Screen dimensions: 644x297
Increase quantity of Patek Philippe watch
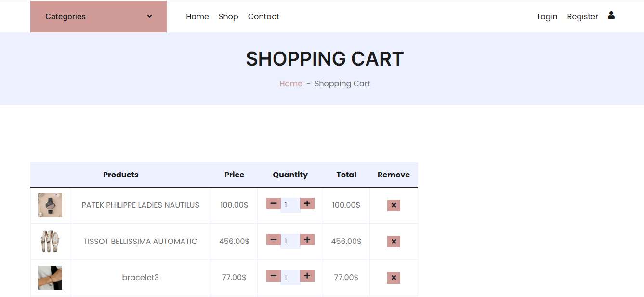point(307,203)
